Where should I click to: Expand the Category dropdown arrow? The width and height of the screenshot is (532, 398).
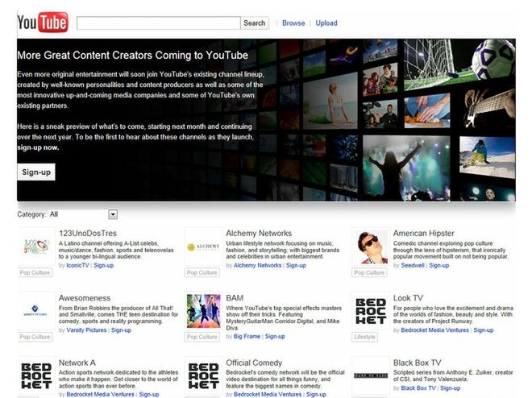[113, 214]
